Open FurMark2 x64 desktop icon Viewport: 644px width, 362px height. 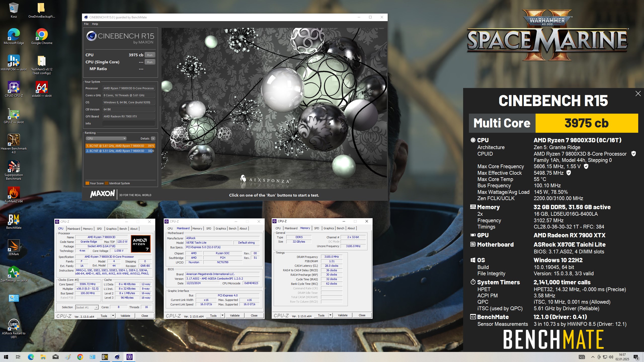(14, 195)
